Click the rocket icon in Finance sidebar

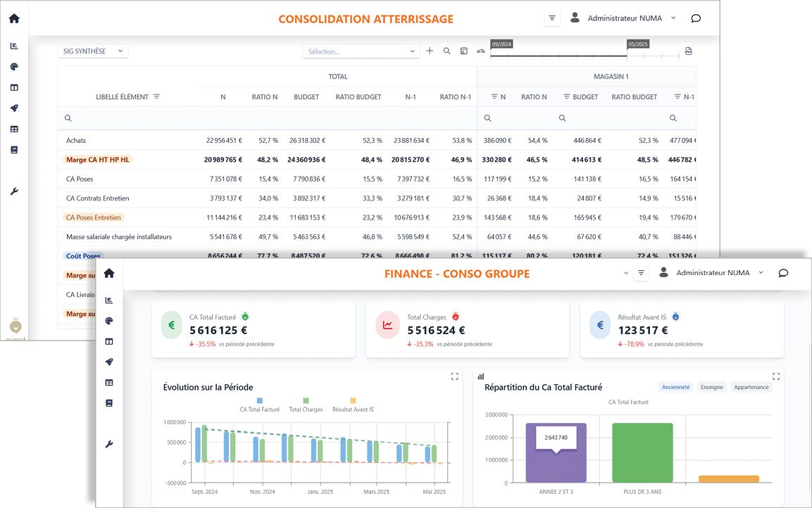point(109,362)
